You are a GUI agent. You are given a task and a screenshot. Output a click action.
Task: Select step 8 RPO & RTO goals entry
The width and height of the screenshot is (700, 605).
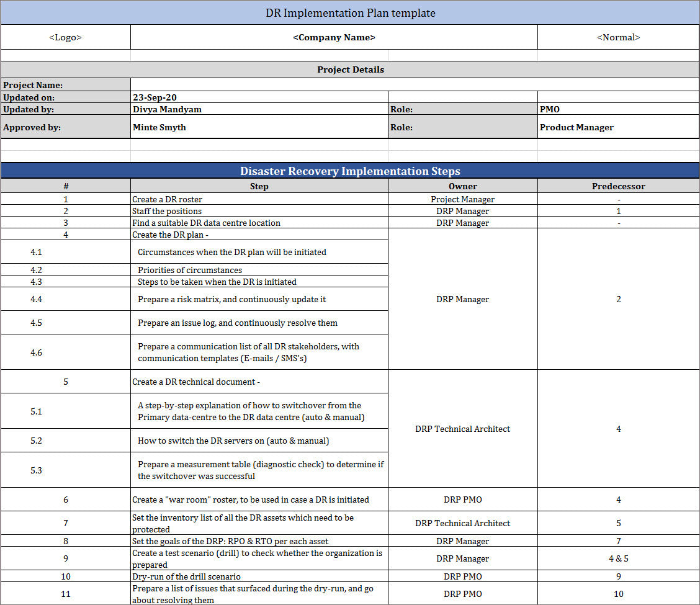coord(229,541)
